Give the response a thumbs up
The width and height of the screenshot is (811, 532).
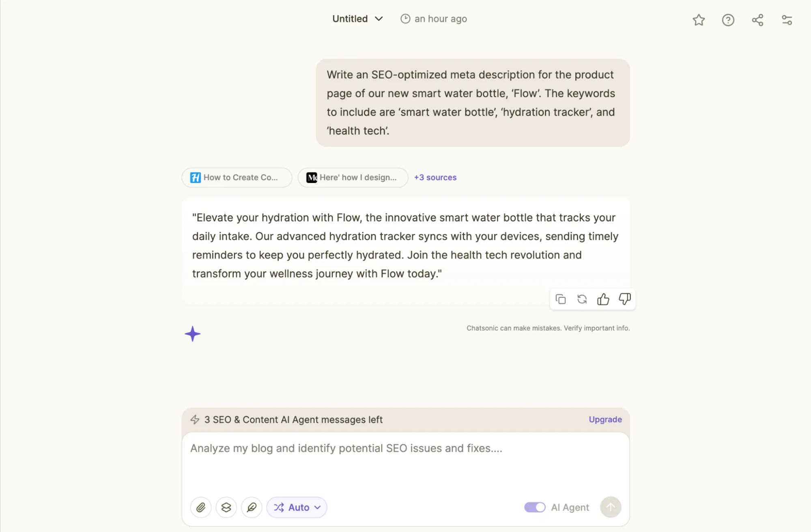[x=603, y=299]
